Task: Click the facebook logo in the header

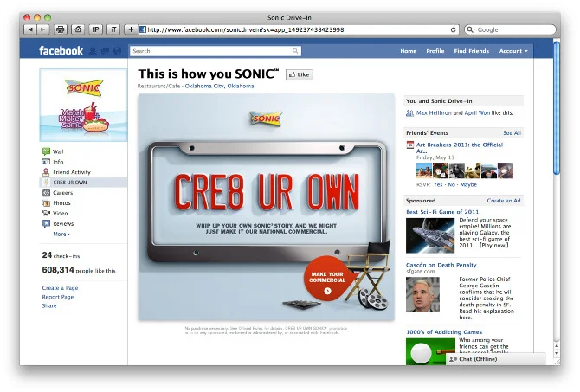Action: click(x=61, y=51)
